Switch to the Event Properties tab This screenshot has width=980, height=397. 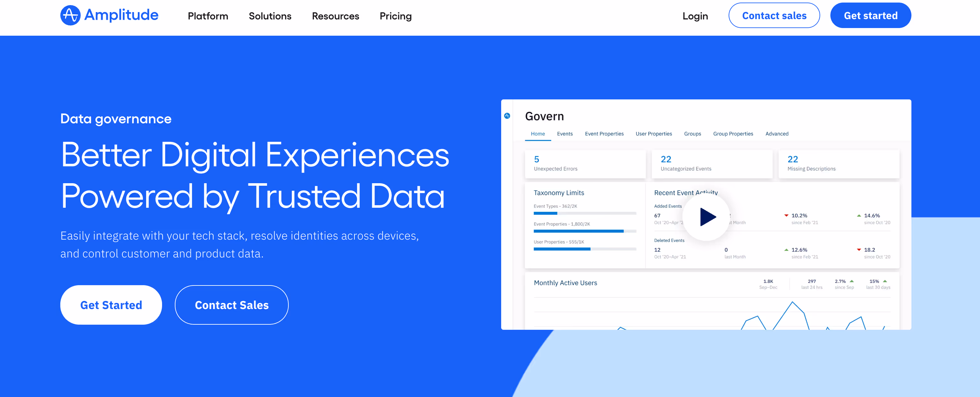(x=604, y=134)
